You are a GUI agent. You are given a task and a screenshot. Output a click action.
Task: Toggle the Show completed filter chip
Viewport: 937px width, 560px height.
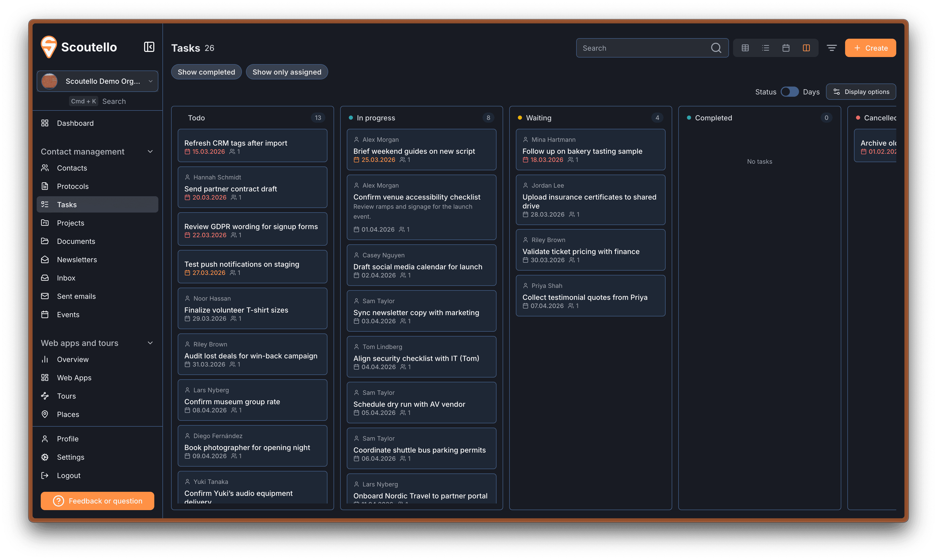pos(206,72)
